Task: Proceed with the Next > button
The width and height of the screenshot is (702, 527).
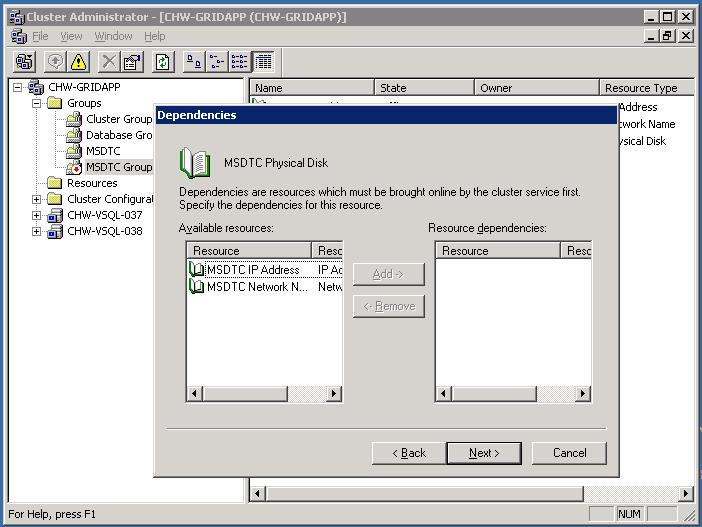Action: (x=484, y=453)
